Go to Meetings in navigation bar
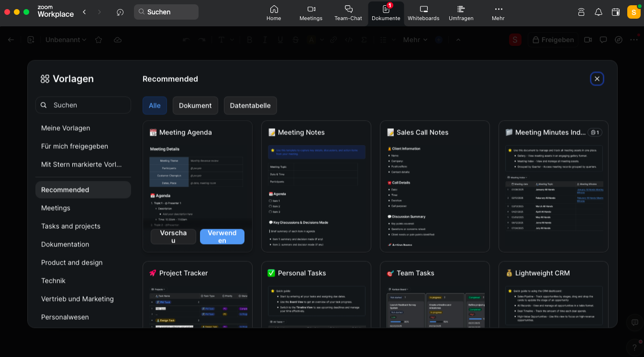The width and height of the screenshot is (644, 357). 311,13
